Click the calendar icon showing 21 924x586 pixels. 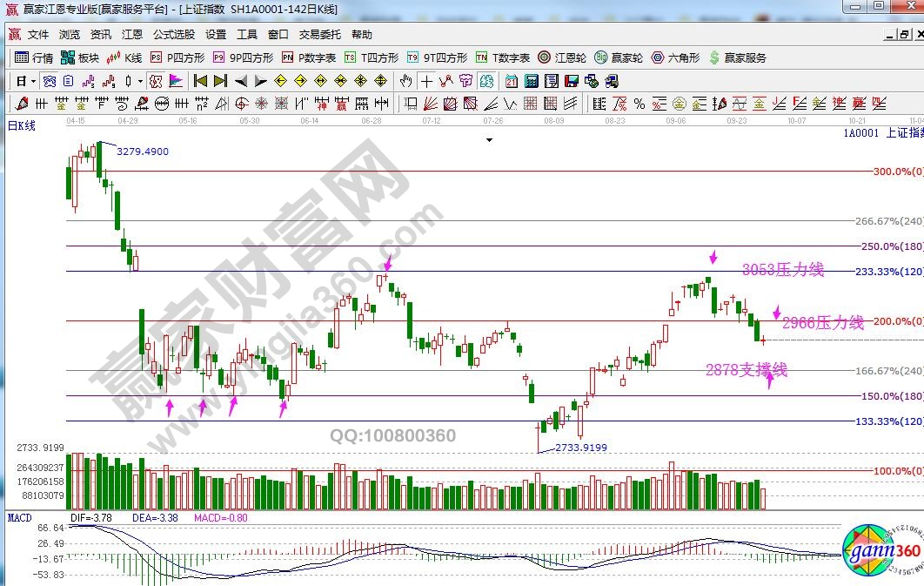[x=510, y=81]
